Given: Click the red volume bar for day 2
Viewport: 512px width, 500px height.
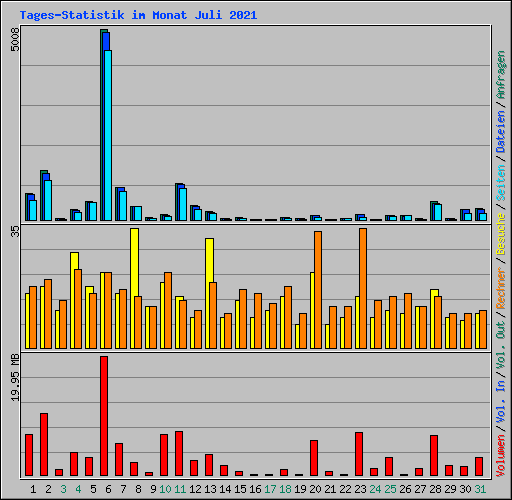Looking at the screenshot, I should click(x=44, y=444).
